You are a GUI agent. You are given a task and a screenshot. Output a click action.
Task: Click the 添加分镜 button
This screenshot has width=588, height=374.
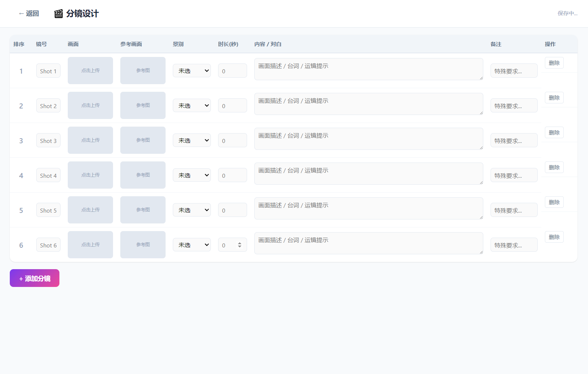coord(34,278)
